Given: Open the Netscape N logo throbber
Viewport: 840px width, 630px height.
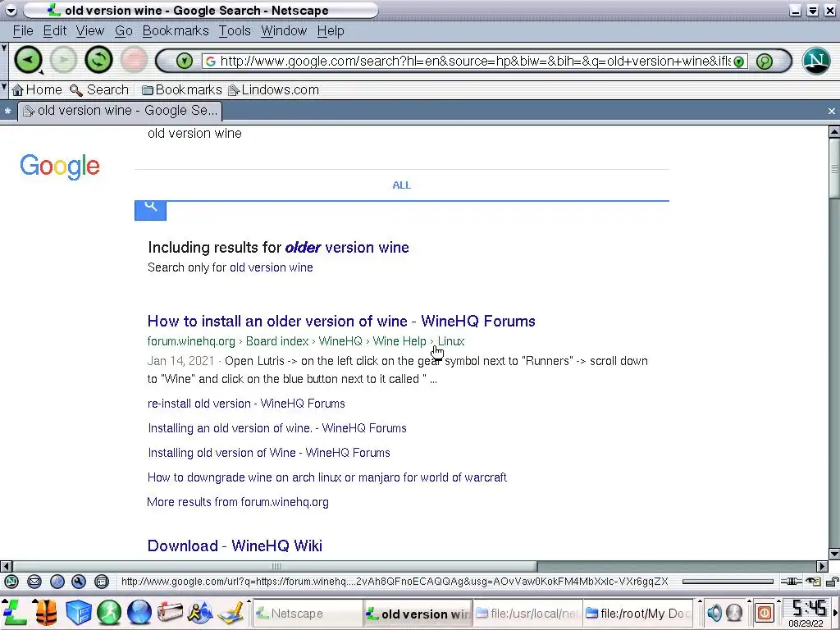Looking at the screenshot, I should [x=816, y=61].
